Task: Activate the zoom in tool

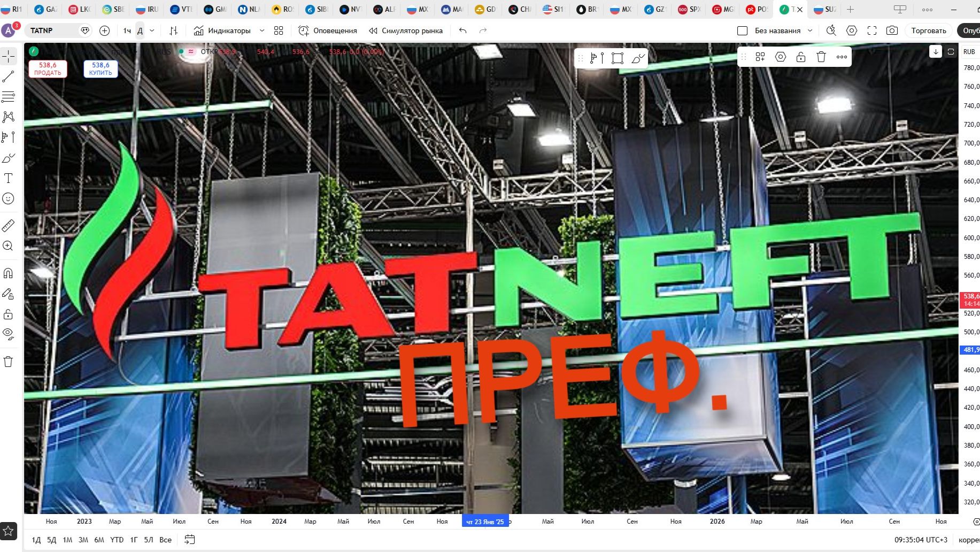Action: (x=9, y=246)
